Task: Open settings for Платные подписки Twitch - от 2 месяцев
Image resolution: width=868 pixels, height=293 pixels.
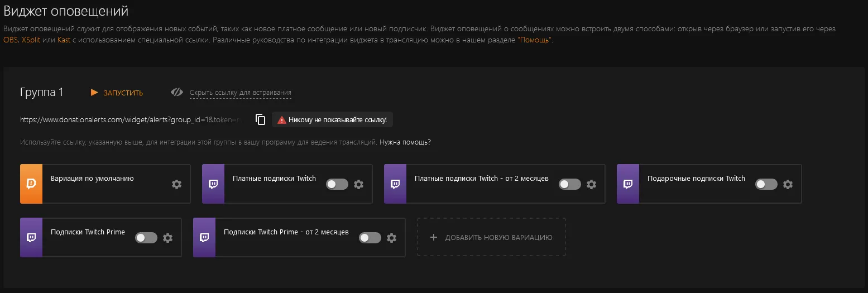Action: 592,184
